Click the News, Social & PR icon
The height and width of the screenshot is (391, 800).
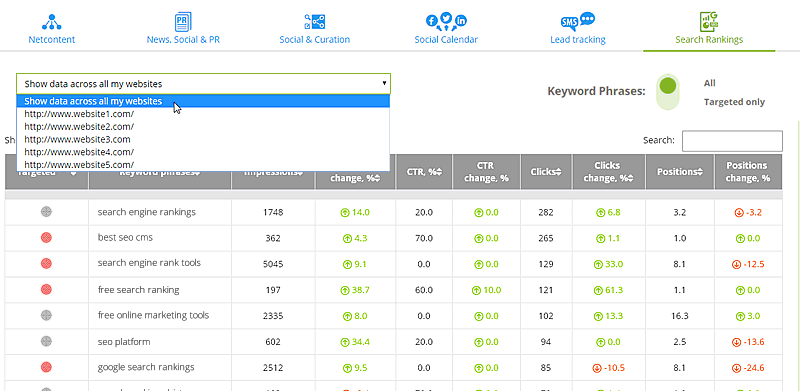pos(183,22)
